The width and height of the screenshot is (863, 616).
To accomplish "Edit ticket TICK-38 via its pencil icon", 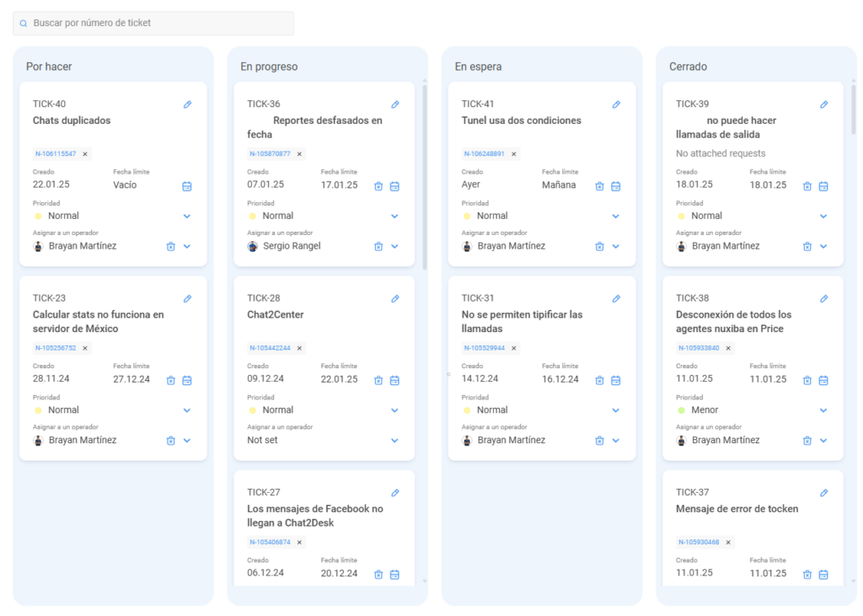I will pyautogui.click(x=824, y=298).
